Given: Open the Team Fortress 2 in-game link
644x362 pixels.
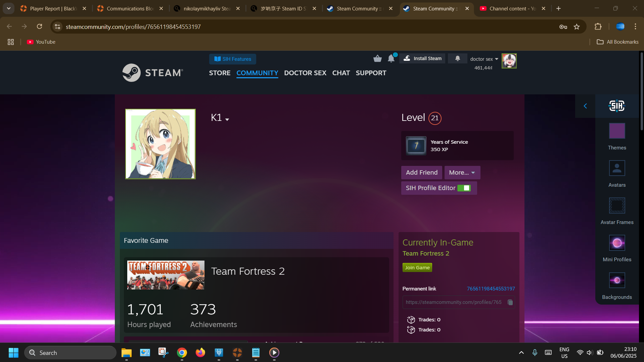Looking at the screenshot, I should coord(426,254).
